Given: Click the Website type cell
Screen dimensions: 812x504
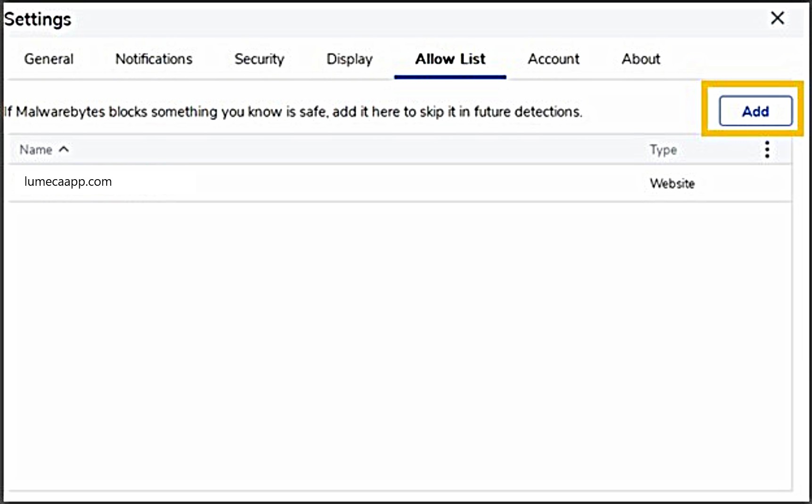Looking at the screenshot, I should [672, 183].
